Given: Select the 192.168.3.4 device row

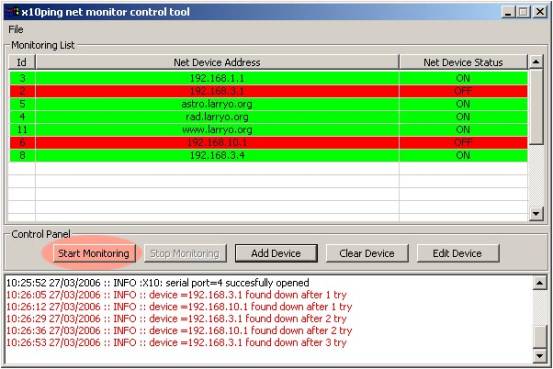Looking at the screenshot, I should (x=268, y=156).
